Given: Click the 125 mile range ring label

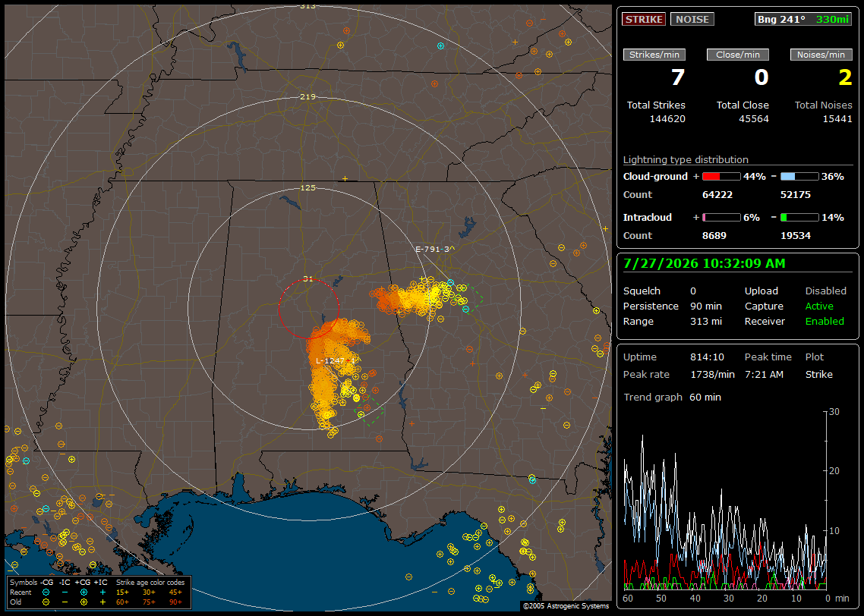Looking at the screenshot, I should tap(307, 187).
